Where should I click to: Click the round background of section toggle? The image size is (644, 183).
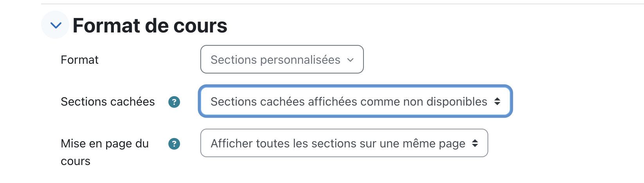coord(55,25)
